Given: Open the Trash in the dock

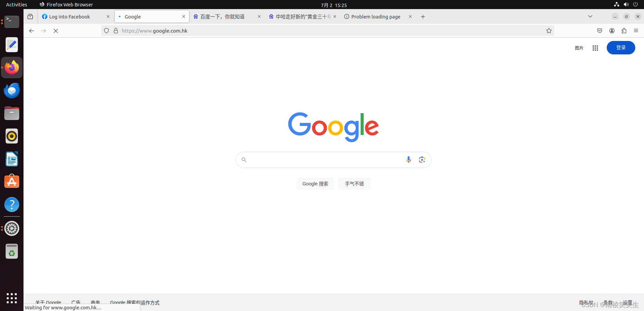Looking at the screenshot, I should 12,251.
